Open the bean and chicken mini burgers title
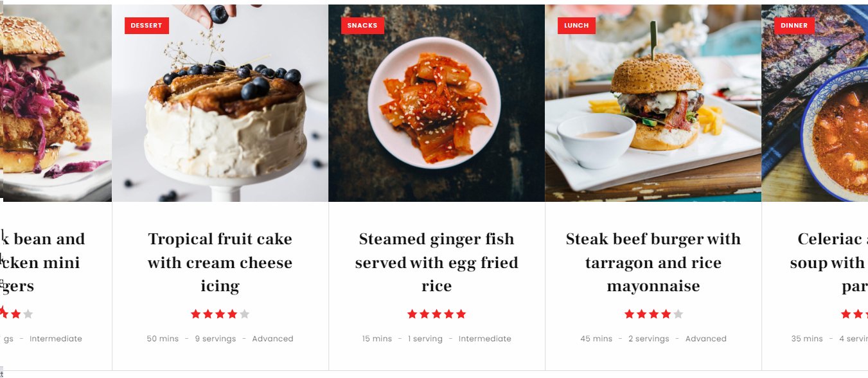This screenshot has height=378, width=868. point(42,262)
